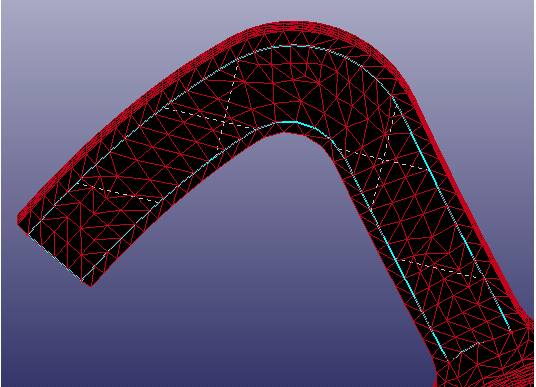Click the flat end cap of the tube

point(55,251)
